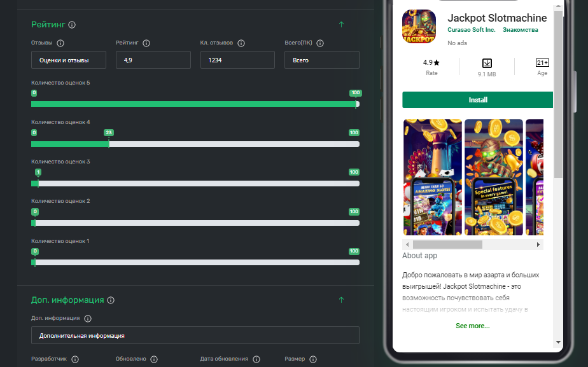Click info icon next to Отзывы label
Screen dimensions: 588x367
click(x=60, y=43)
